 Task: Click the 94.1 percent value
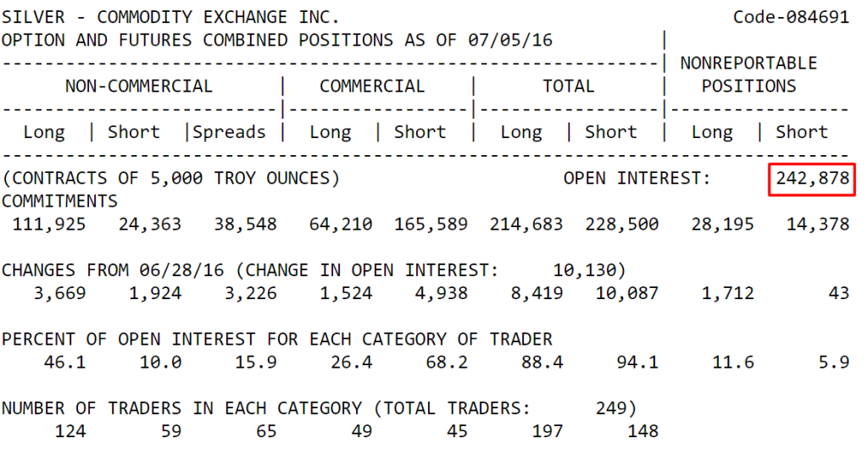point(637,362)
